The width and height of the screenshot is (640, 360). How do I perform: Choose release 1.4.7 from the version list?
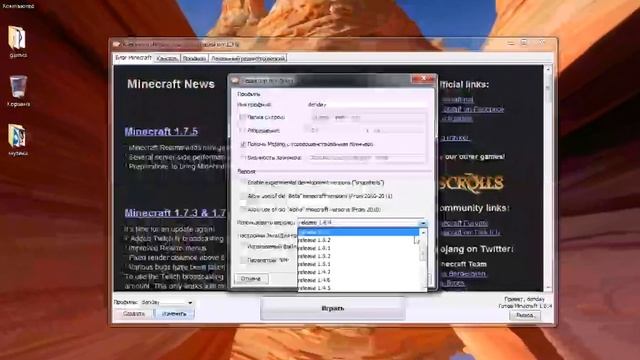click(x=358, y=272)
